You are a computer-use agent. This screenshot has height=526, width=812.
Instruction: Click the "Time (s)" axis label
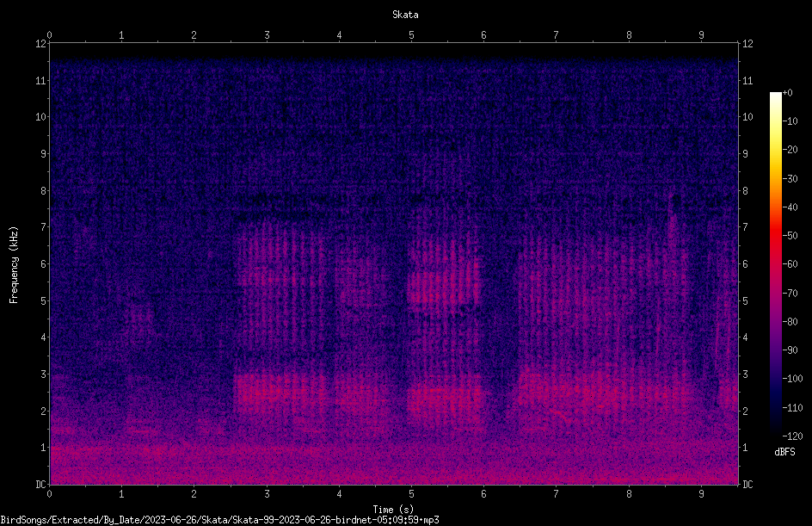coord(393,510)
